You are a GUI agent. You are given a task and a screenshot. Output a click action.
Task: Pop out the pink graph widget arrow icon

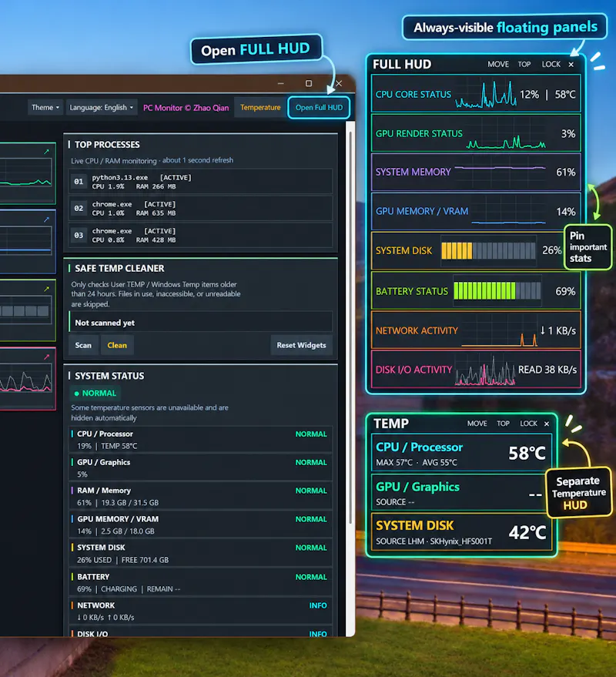tap(47, 357)
